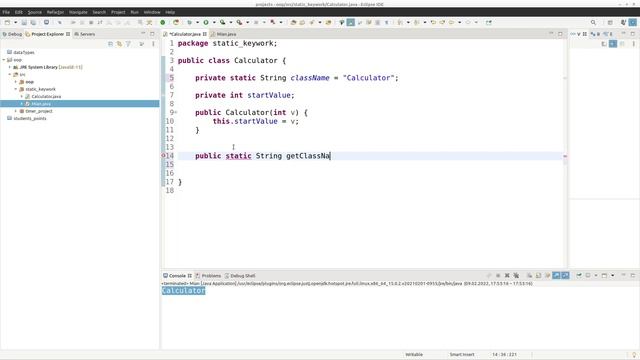Viewport: 640px width, 360px height.
Task: Click the Open Perspective toolbar icon
Action: (x=610, y=22)
